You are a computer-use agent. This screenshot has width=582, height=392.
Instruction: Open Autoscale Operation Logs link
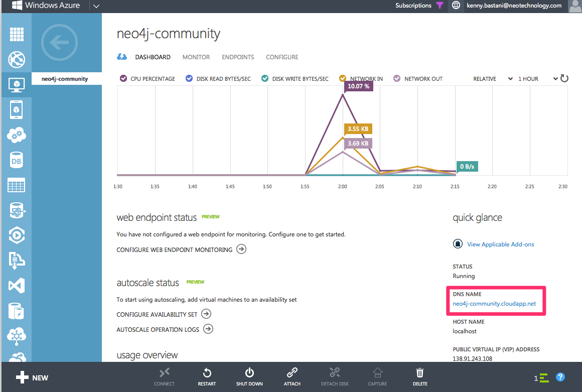[x=165, y=329]
